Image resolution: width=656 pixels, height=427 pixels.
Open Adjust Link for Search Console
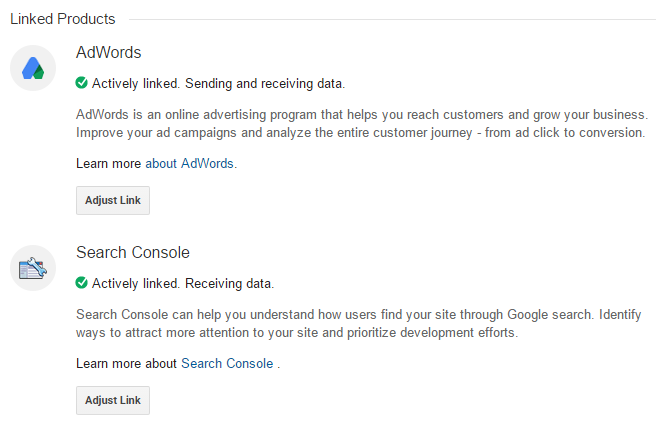pyautogui.click(x=113, y=400)
